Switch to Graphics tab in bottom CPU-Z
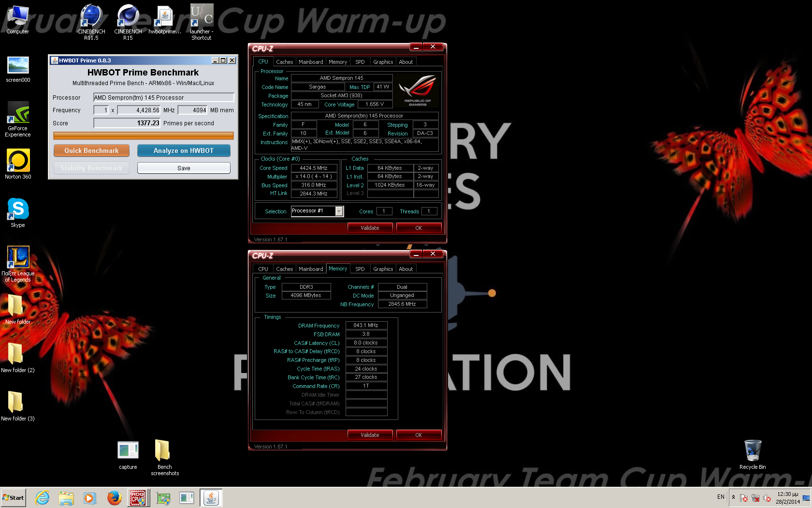Screen dimensions: 812x508 point(383,269)
